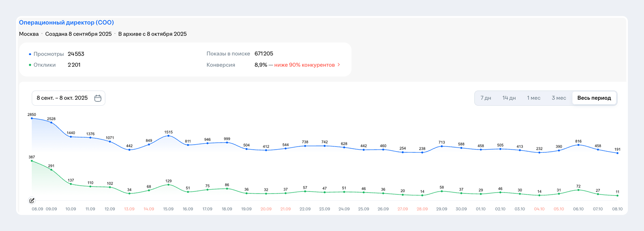Choose the 1 мес period tab

(533, 98)
